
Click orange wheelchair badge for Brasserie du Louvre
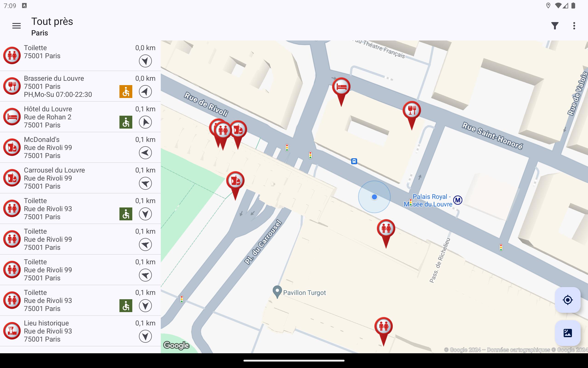tap(126, 92)
